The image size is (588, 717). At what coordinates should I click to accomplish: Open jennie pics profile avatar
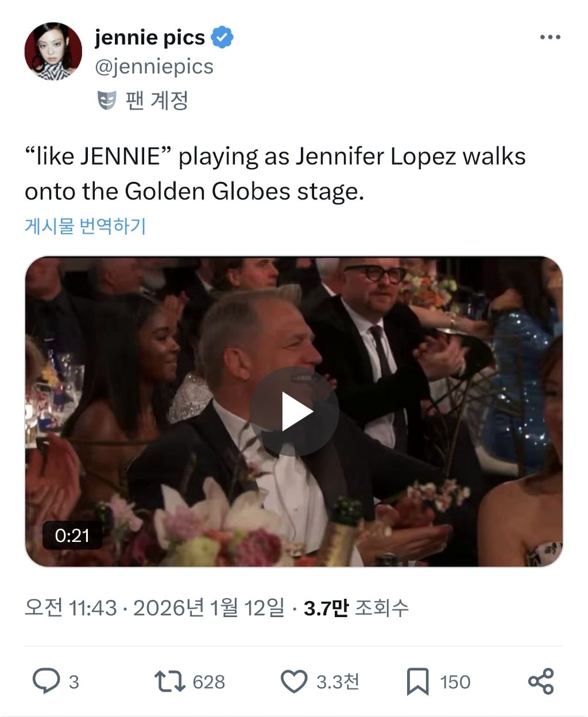tap(53, 52)
